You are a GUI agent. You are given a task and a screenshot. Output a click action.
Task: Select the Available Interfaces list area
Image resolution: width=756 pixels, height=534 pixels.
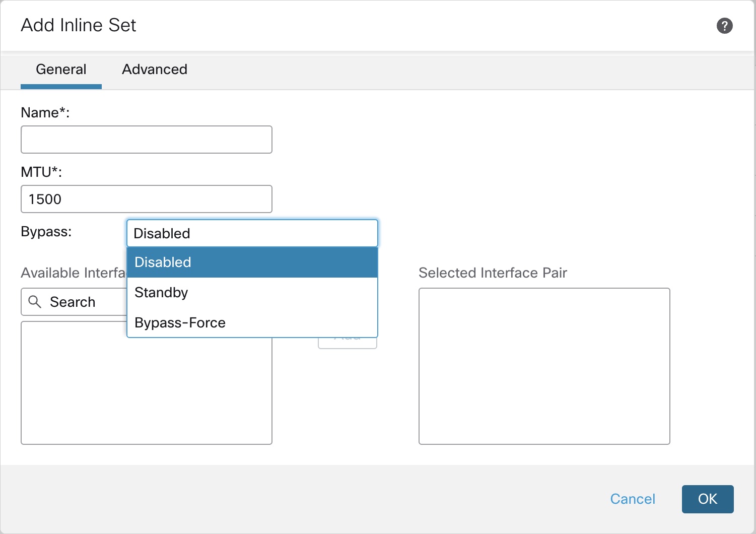tap(146, 383)
